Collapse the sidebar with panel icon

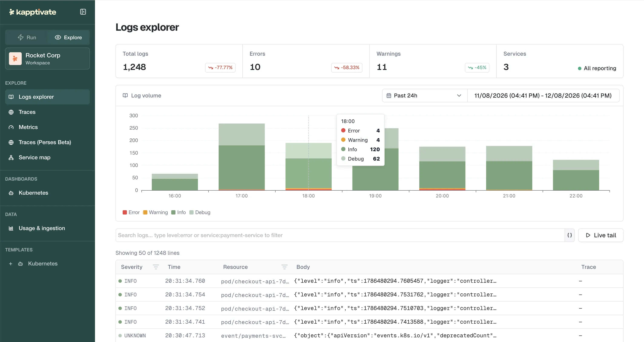pos(83,12)
